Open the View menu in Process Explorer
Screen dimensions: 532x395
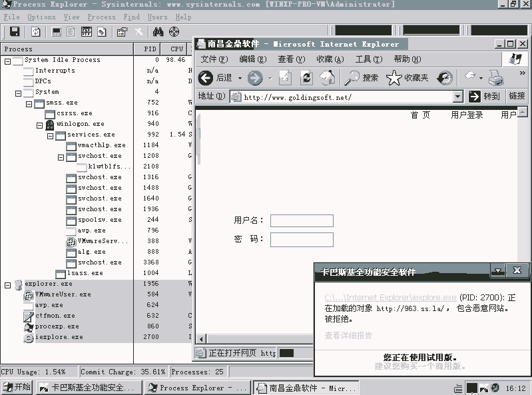point(71,17)
